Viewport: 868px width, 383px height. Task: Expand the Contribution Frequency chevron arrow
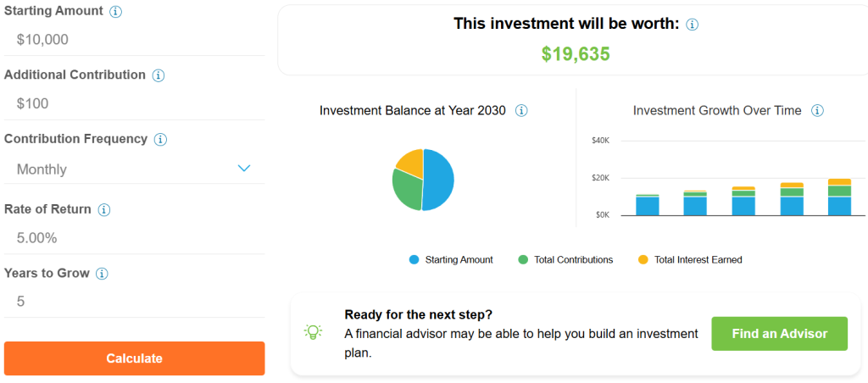(244, 169)
